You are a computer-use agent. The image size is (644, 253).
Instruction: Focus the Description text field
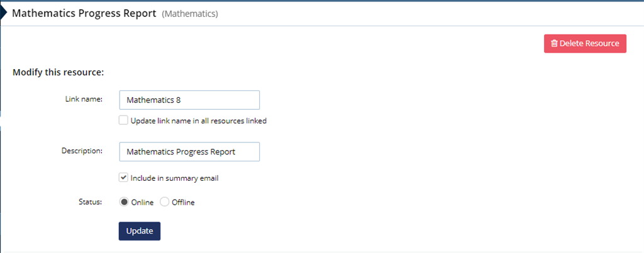189,152
